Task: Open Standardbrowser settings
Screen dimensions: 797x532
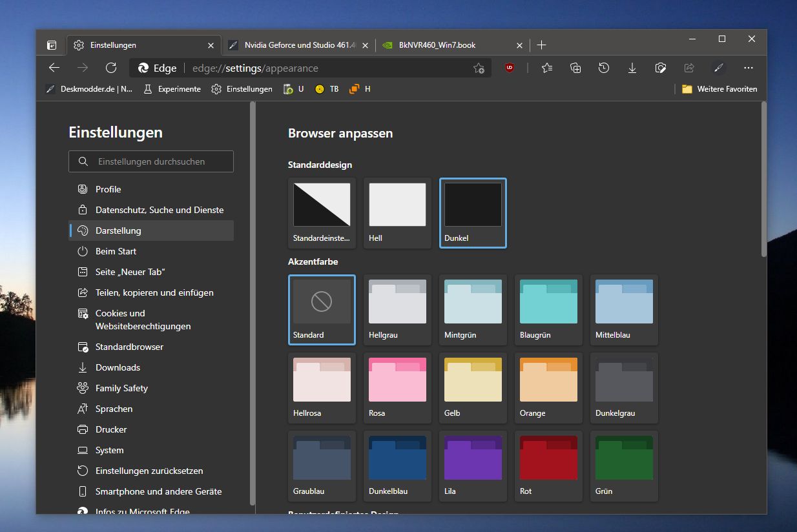Action: (x=151, y=347)
